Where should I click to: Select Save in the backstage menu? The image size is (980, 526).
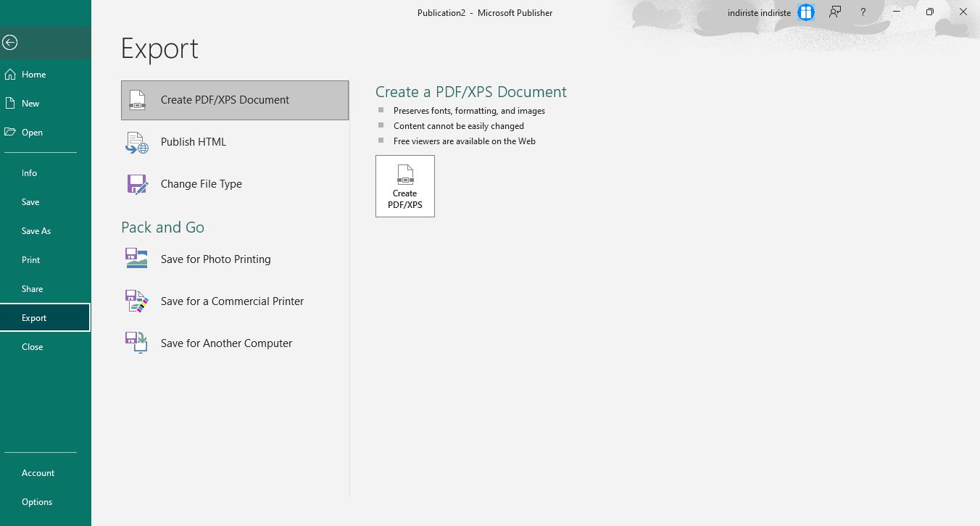coord(46,202)
